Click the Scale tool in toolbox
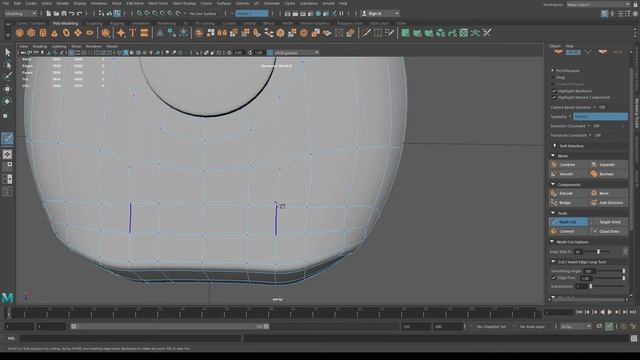The width and height of the screenshot is (640, 360). click(x=7, y=116)
